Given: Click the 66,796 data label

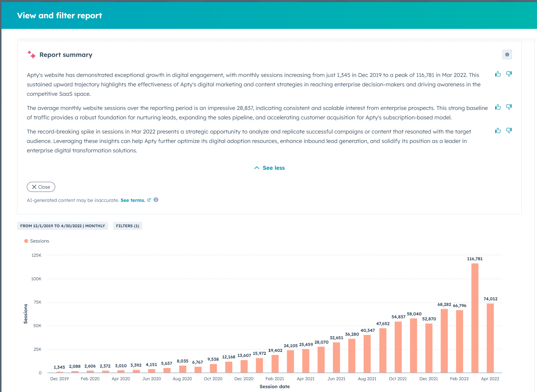Looking at the screenshot, I should click(x=459, y=306).
